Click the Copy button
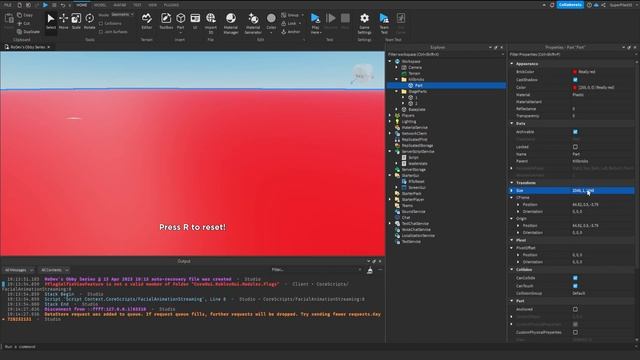Image resolution: width=640 pixels, height=360 pixels. tap(25, 15)
